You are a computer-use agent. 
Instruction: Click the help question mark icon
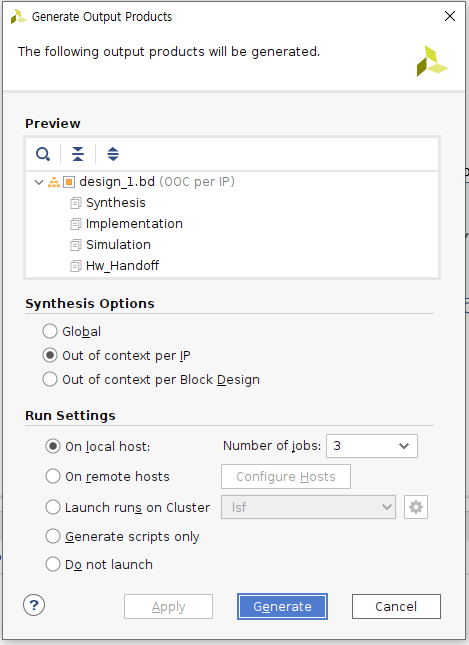34,605
